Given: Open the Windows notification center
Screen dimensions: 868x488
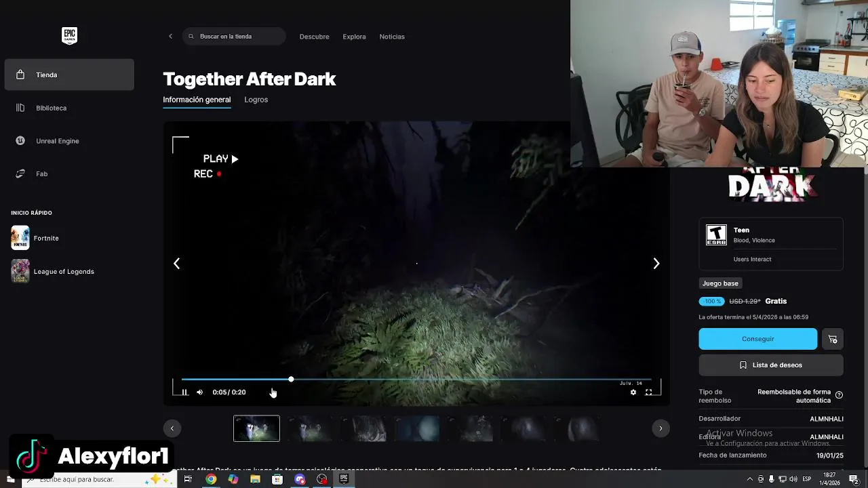Looking at the screenshot, I should (x=854, y=479).
